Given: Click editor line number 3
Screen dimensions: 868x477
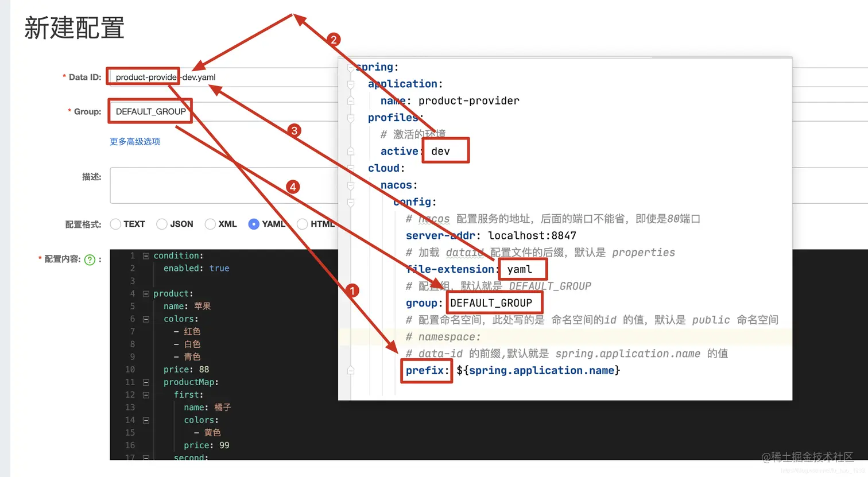Looking at the screenshot, I should pyautogui.click(x=133, y=281).
